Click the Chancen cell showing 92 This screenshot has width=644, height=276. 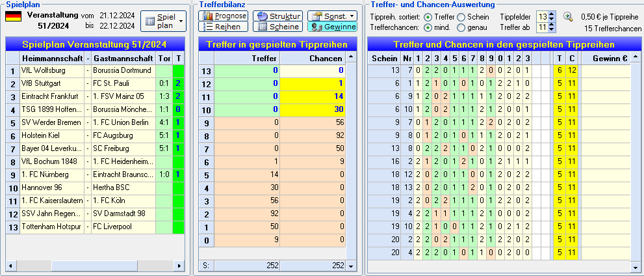[x=313, y=136]
